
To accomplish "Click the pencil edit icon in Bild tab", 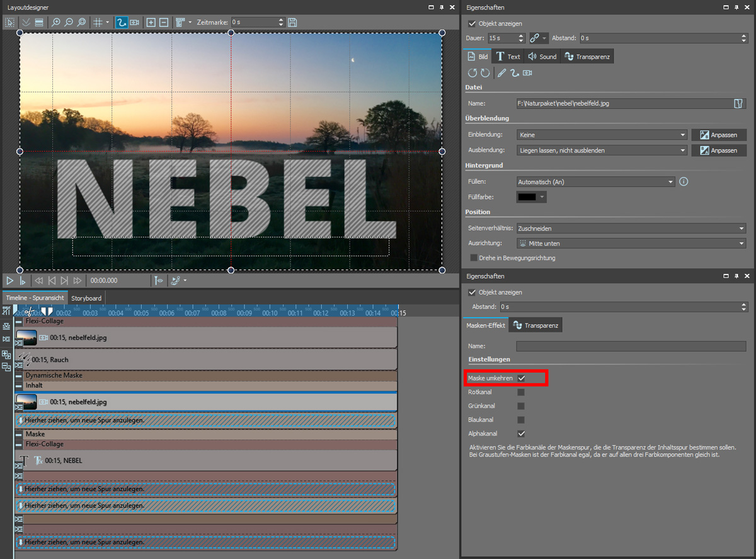I will point(501,73).
